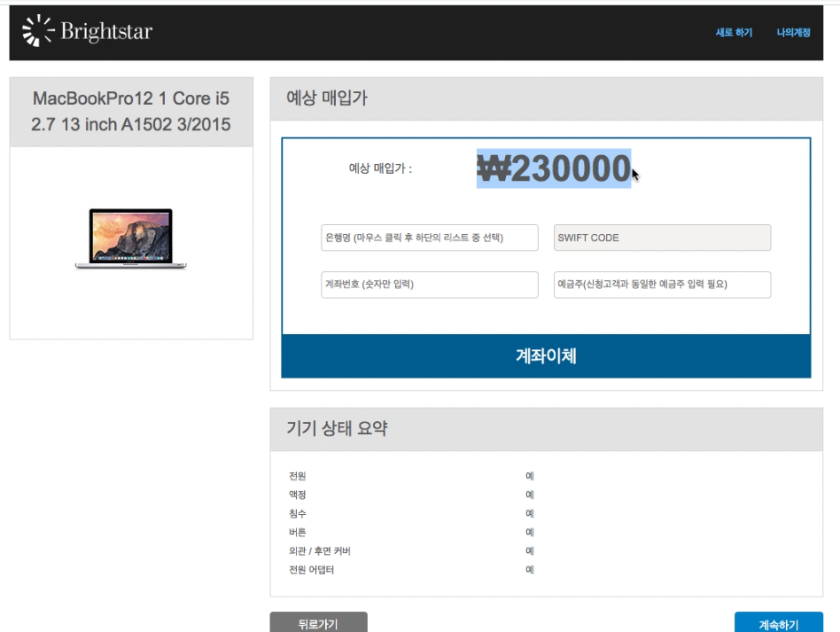
Task: Click the MacBook Pro product image
Action: tap(131, 238)
